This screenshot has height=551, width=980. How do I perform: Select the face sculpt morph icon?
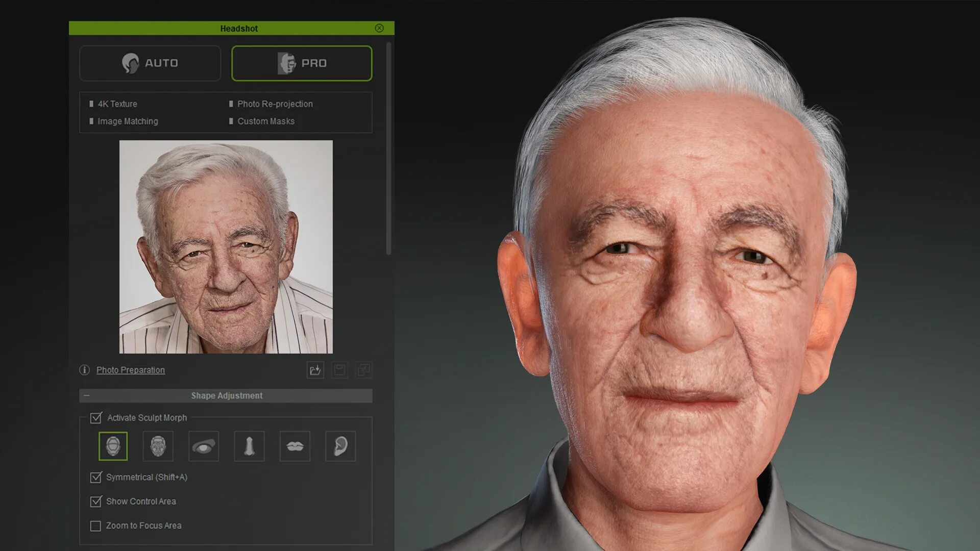pos(158,446)
